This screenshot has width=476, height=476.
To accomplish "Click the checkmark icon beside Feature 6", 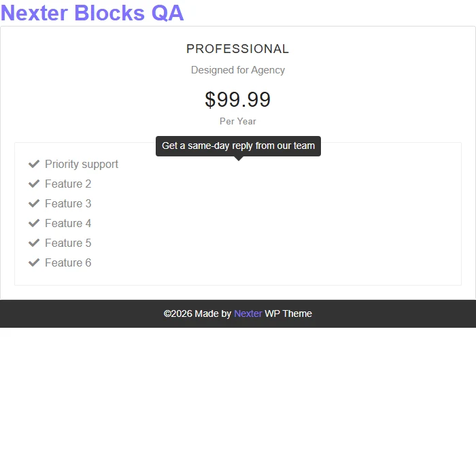I will pyautogui.click(x=34, y=262).
